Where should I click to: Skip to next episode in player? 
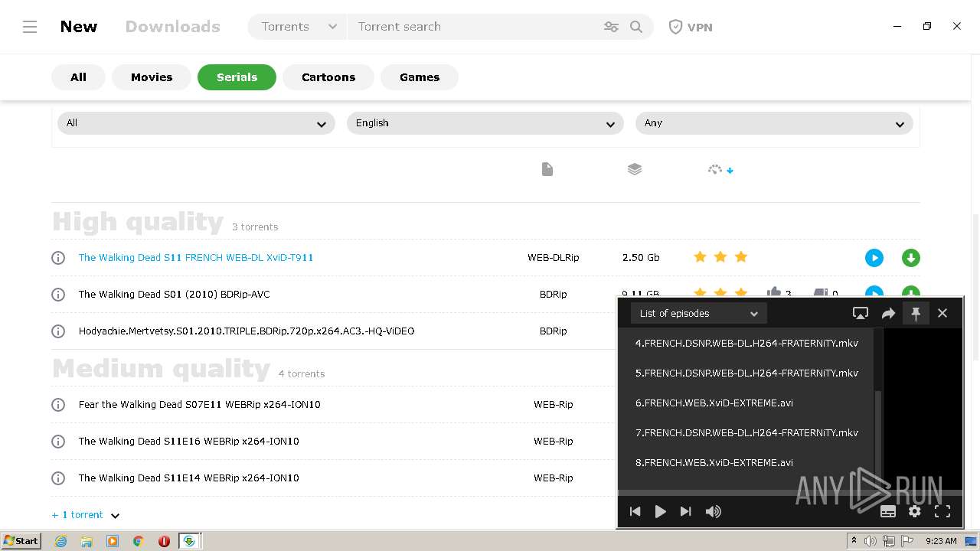coord(686,511)
